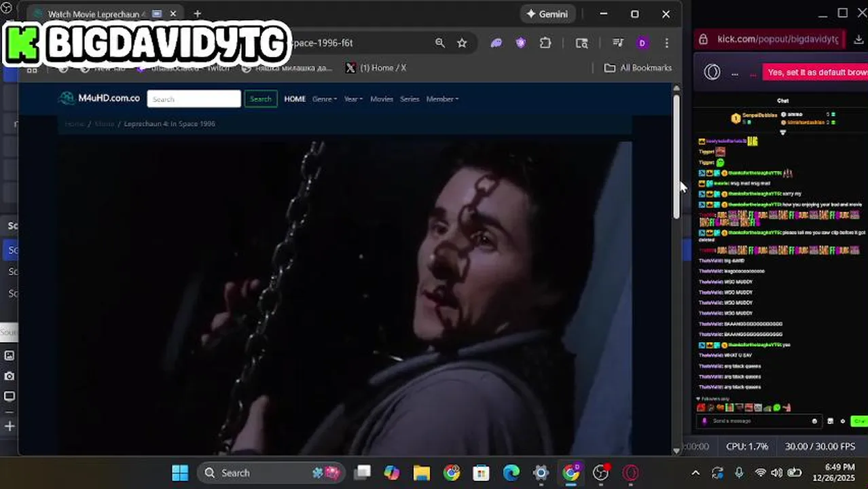Click the tab search icon in the toolbar
The height and width of the screenshot is (489, 868).
click(582, 43)
